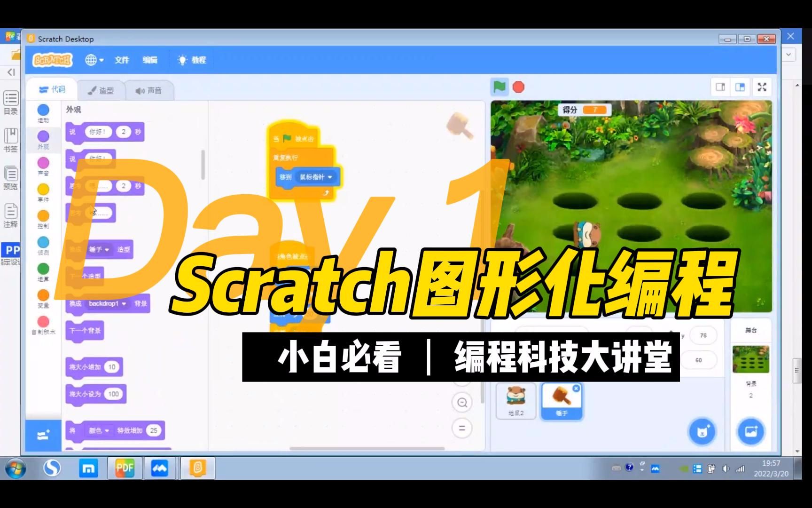Enter full screen stage mode
The width and height of the screenshot is (812, 508).
click(x=762, y=87)
